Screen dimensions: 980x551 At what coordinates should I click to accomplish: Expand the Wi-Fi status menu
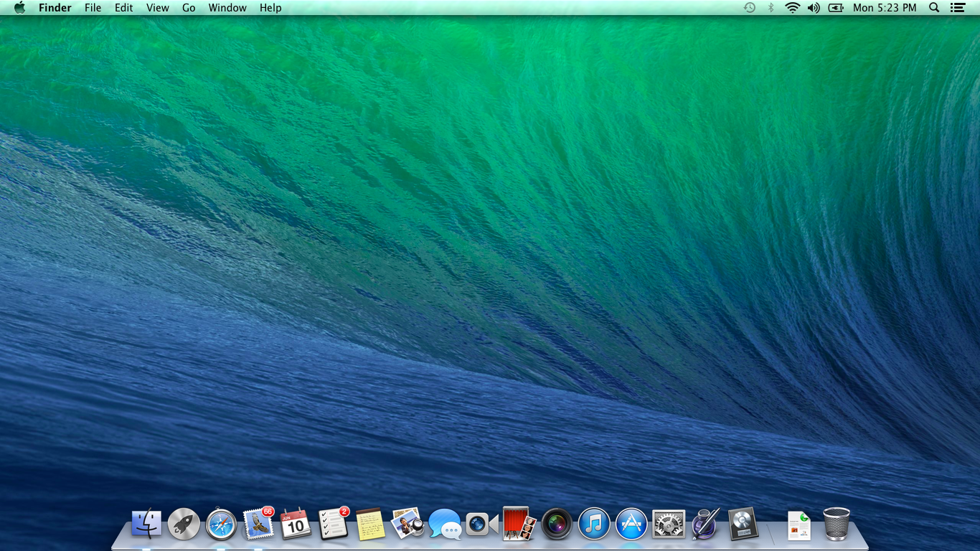(792, 8)
